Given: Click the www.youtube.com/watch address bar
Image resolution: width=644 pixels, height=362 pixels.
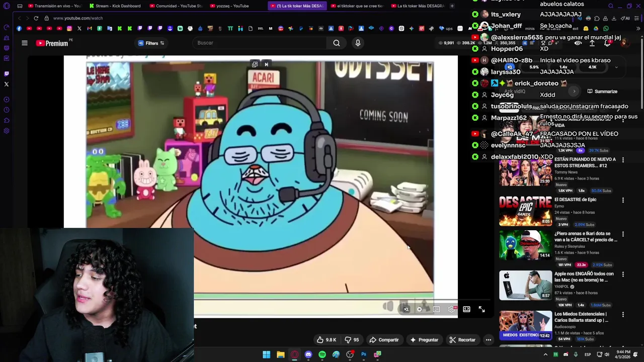Looking at the screenshot, I should (78, 18).
